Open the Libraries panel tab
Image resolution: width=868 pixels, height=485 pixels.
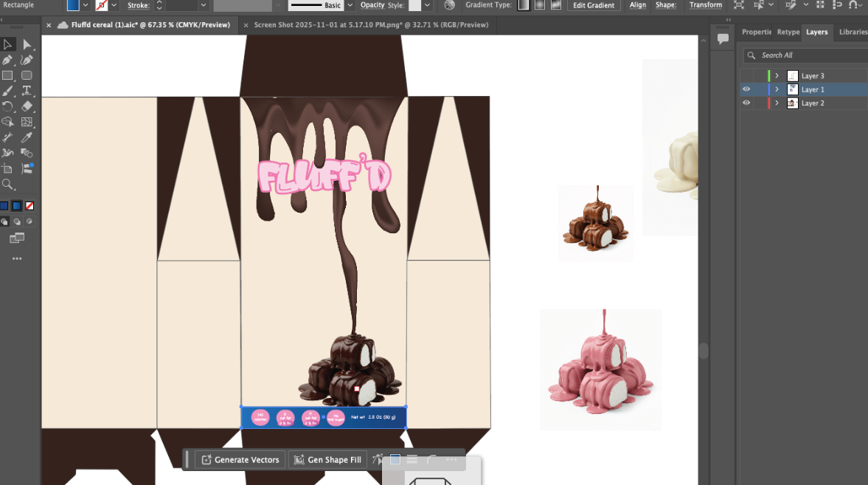pyautogui.click(x=853, y=32)
